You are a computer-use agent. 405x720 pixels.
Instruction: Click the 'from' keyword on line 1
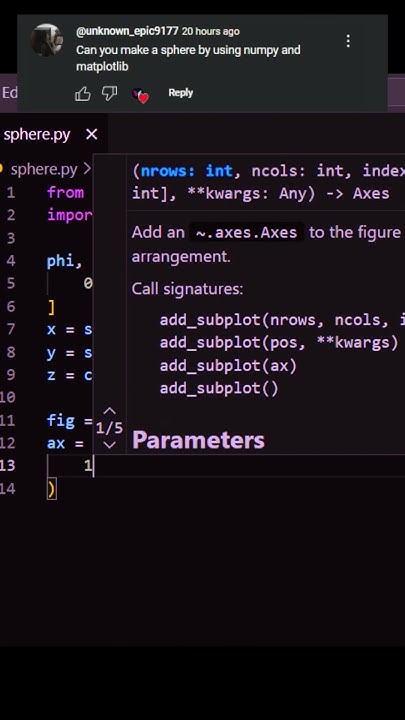pos(65,192)
